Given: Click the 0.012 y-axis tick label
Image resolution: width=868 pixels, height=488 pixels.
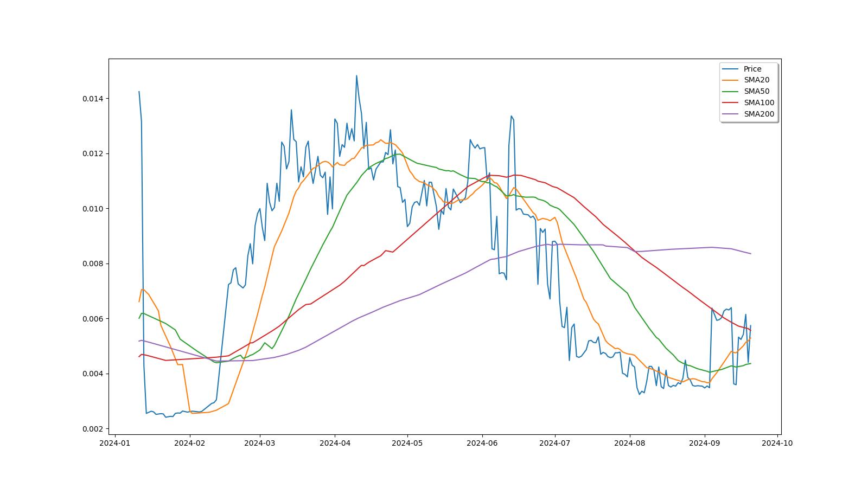Looking at the screenshot, I should 92,154.
